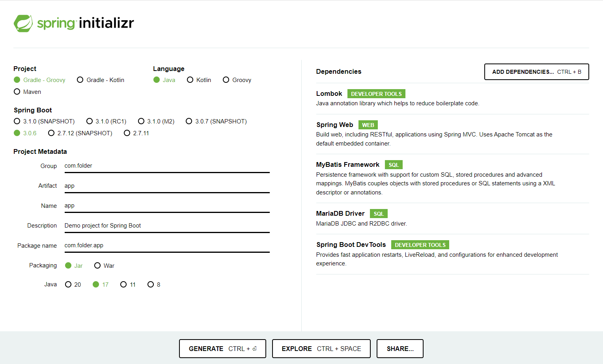Choose Java version 11
This screenshot has width=603, height=364.
pyautogui.click(x=128, y=284)
